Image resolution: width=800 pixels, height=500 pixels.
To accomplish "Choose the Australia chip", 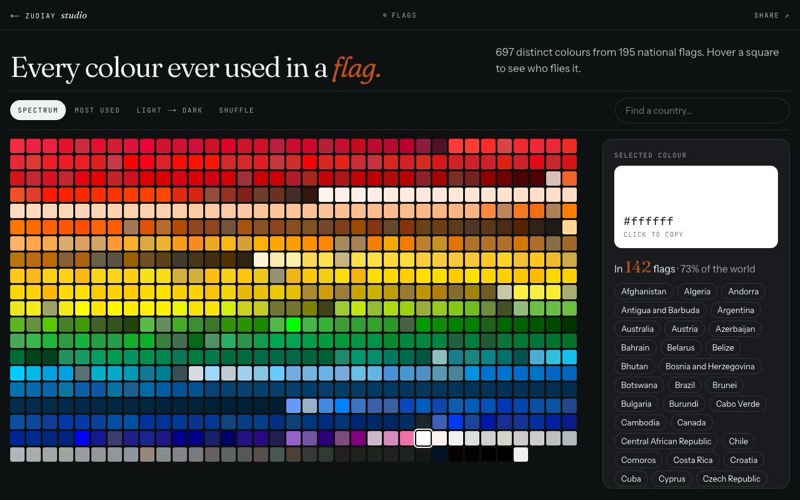I will [x=637, y=329].
